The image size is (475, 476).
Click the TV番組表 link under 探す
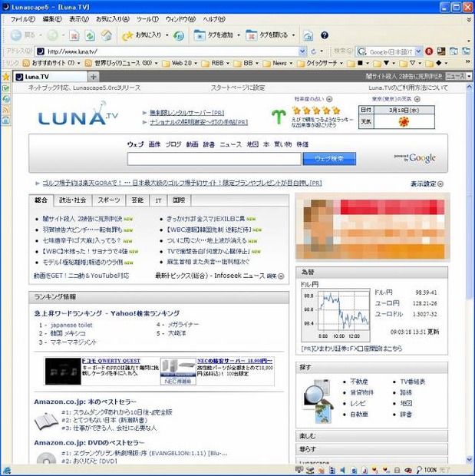(x=413, y=382)
